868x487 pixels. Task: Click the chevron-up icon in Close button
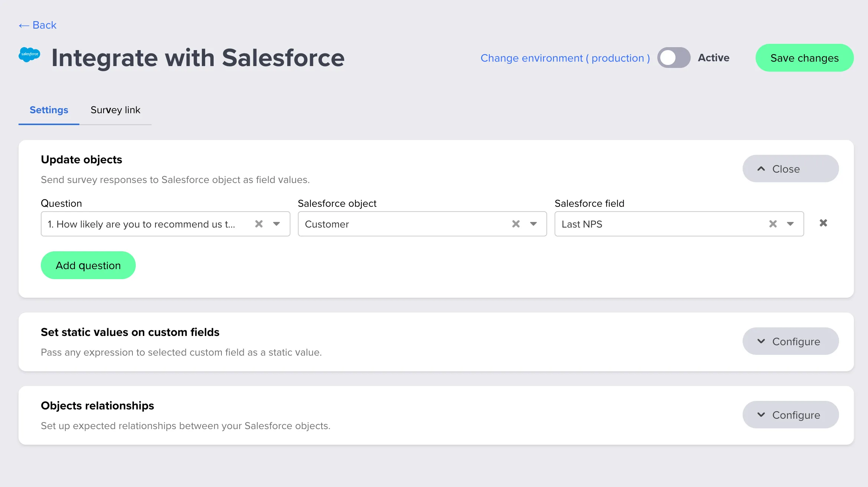(x=761, y=169)
